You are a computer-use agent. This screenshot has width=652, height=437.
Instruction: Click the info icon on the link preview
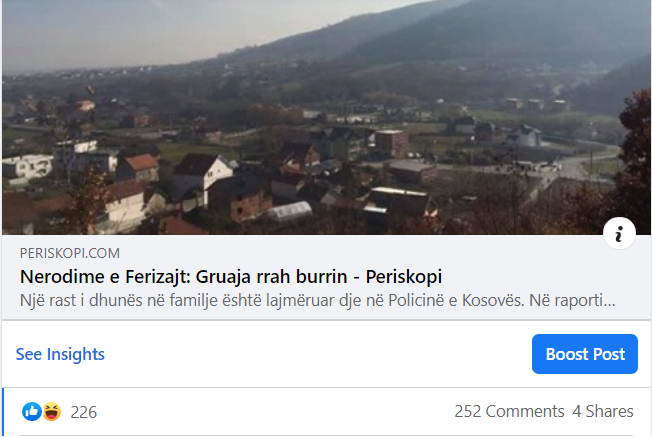click(620, 235)
